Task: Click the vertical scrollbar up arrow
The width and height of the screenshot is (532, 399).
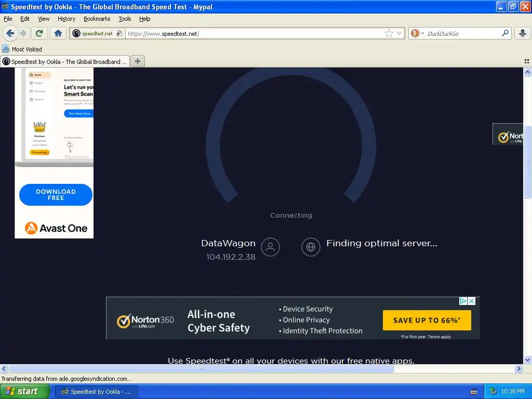Action: [527, 72]
